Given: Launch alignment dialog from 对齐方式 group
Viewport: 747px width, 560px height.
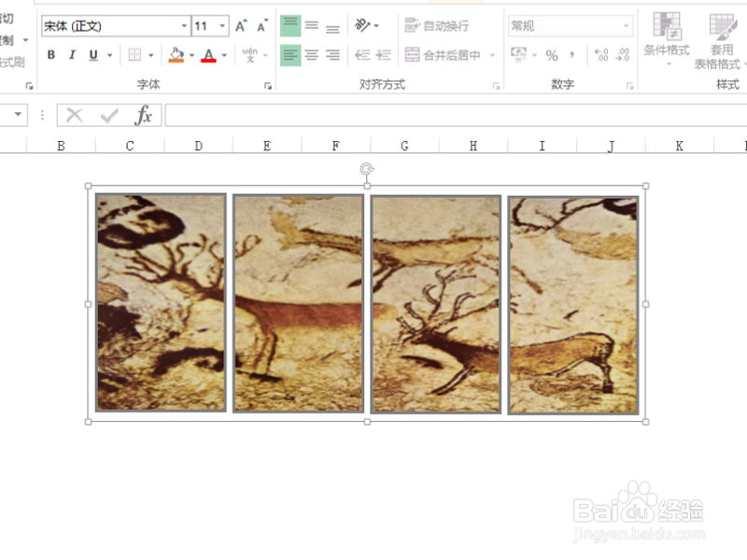Looking at the screenshot, I should click(497, 86).
